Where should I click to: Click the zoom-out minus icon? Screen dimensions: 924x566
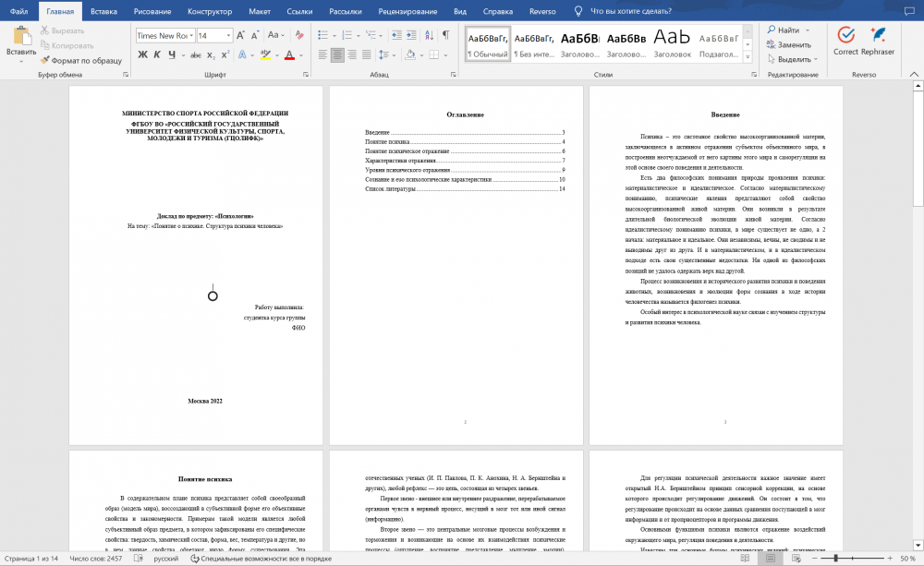[815, 559]
